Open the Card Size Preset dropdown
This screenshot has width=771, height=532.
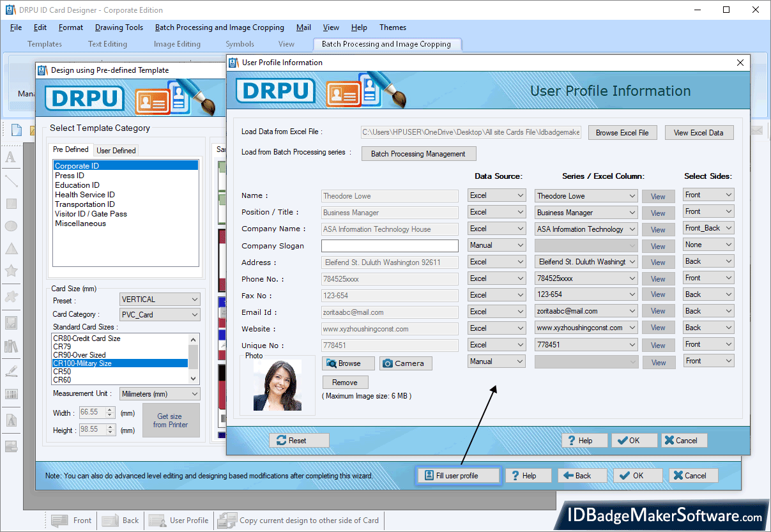159,299
